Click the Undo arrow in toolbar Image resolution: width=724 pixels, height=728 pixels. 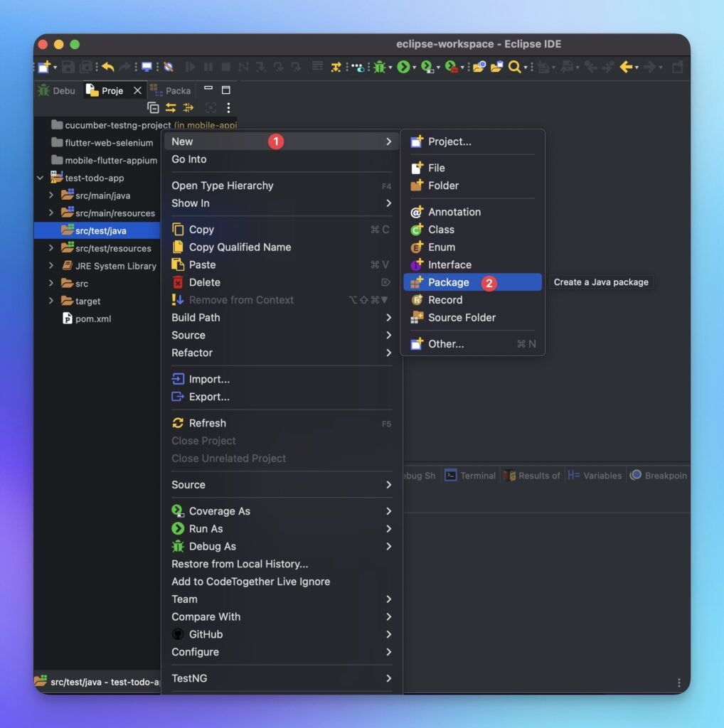[x=107, y=67]
